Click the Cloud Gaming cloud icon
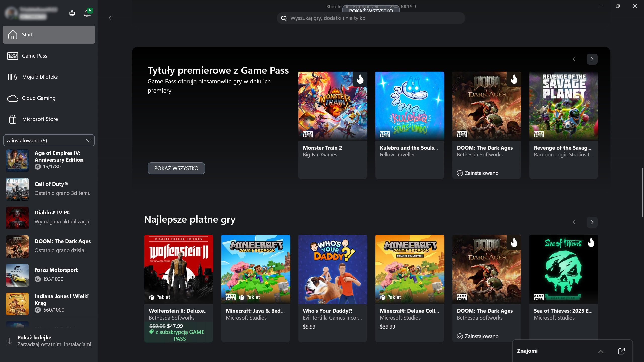Image resolution: width=644 pixels, height=362 pixels. tap(13, 98)
